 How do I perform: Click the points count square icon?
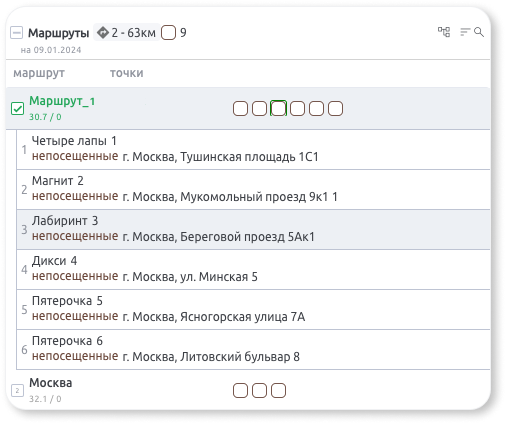(168, 33)
